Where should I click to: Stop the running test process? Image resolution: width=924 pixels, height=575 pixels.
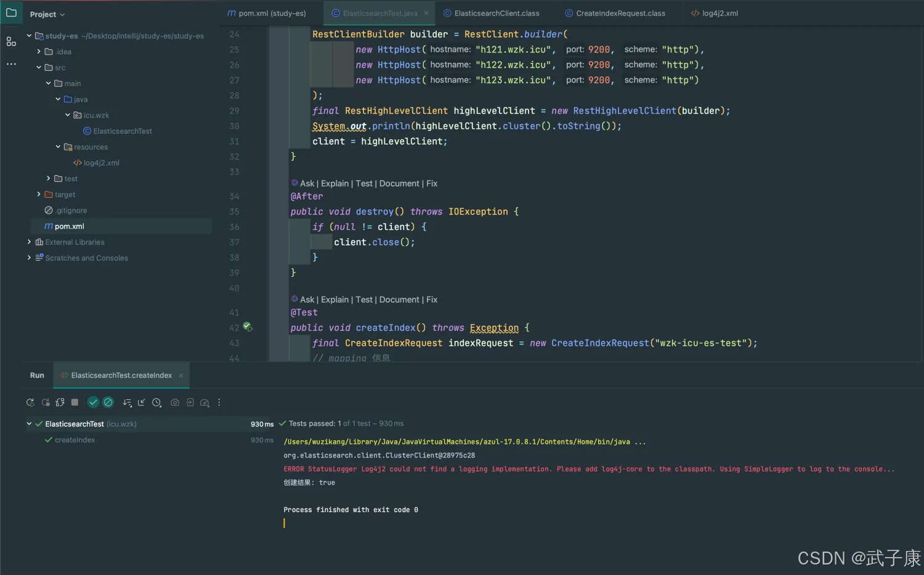click(x=75, y=402)
